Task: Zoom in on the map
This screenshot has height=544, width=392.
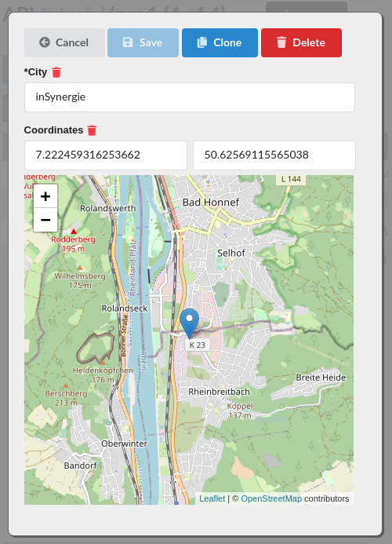Action: 45,196
